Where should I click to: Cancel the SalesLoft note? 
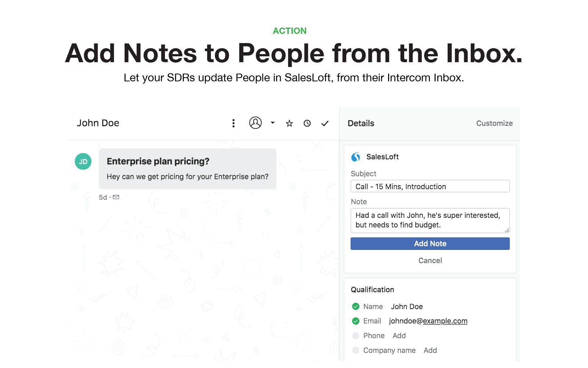click(x=430, y=261)
